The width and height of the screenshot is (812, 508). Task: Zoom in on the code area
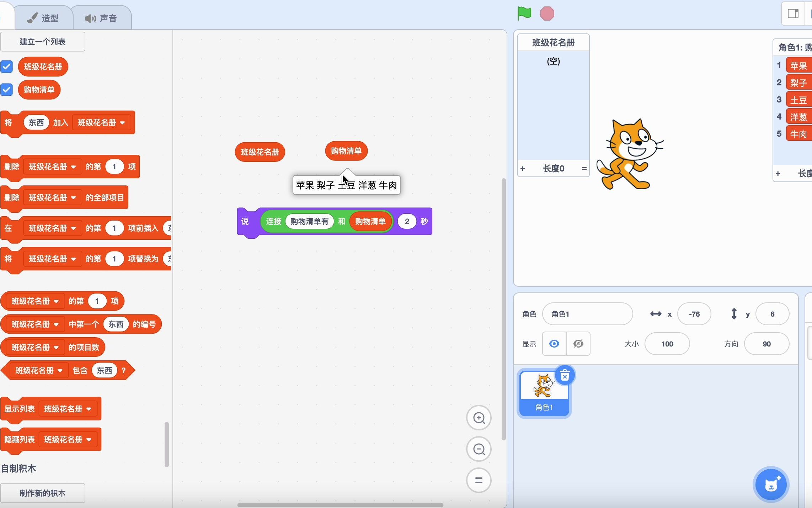click(479, 418)
